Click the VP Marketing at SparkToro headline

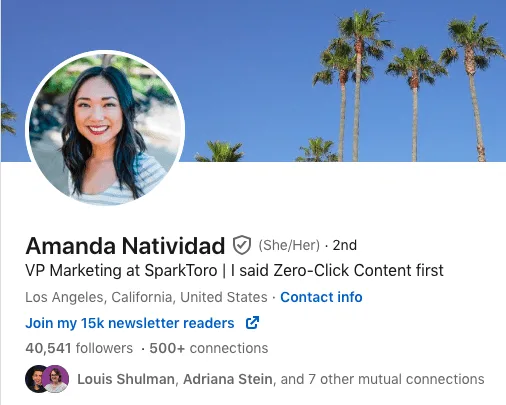[121, 270]
